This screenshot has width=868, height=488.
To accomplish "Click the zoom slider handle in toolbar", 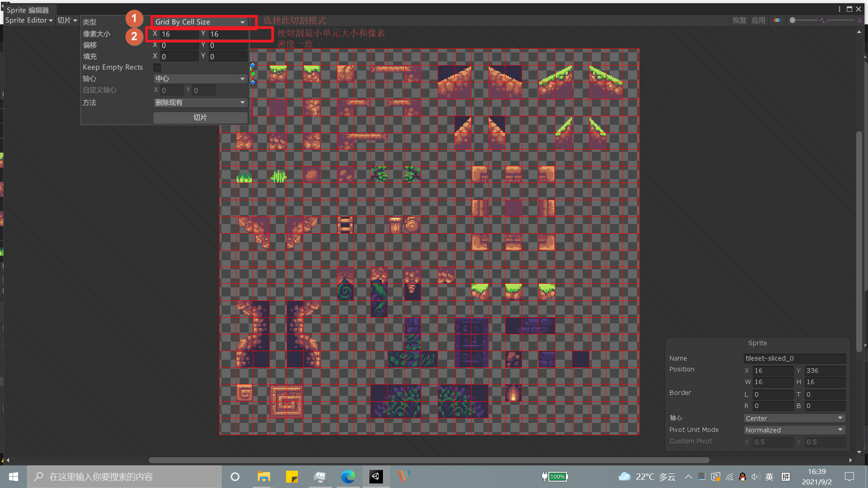I will coord(793,20).
